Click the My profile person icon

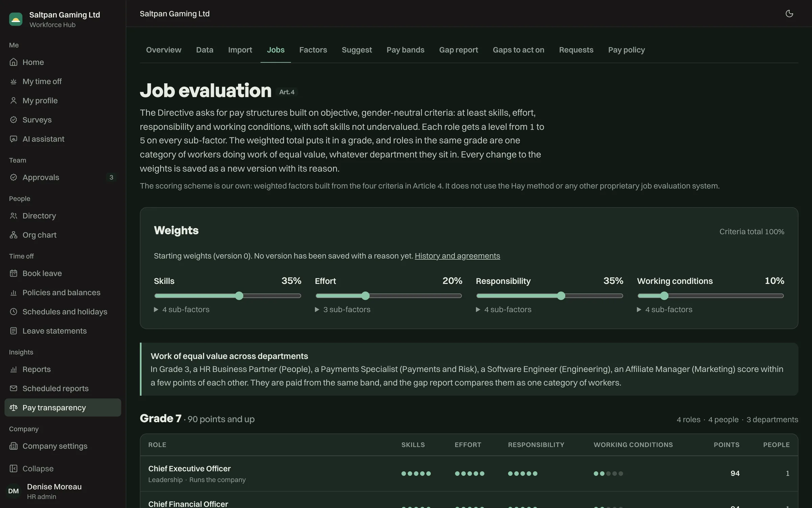[14, 101]
